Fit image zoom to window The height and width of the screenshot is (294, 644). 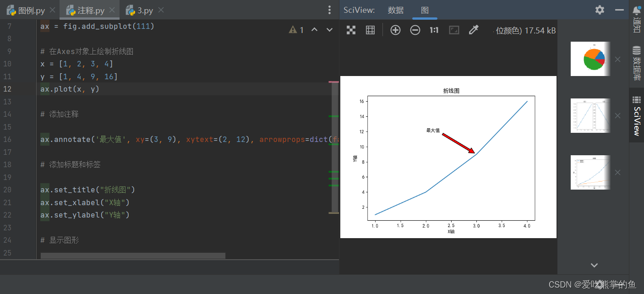coord(454,30)
